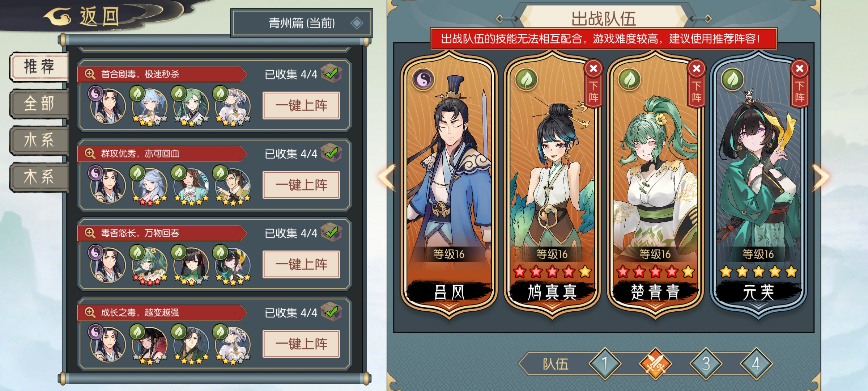Click the left arrow beside the battle team
The image size is (868, 391).
click(387, 177)
